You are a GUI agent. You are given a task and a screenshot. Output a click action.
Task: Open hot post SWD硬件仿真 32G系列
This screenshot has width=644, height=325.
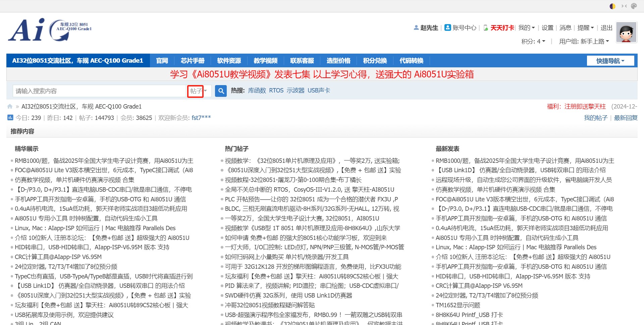288,296
